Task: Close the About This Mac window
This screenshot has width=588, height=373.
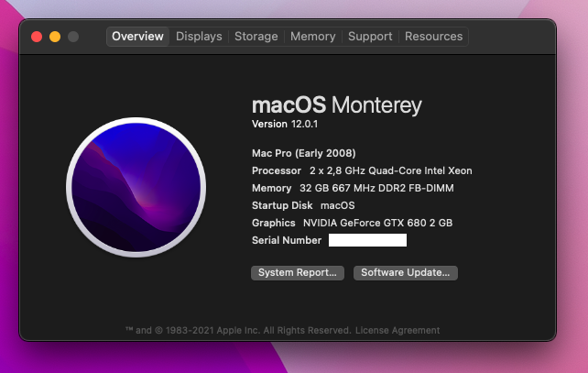Action: pos(37,37)
